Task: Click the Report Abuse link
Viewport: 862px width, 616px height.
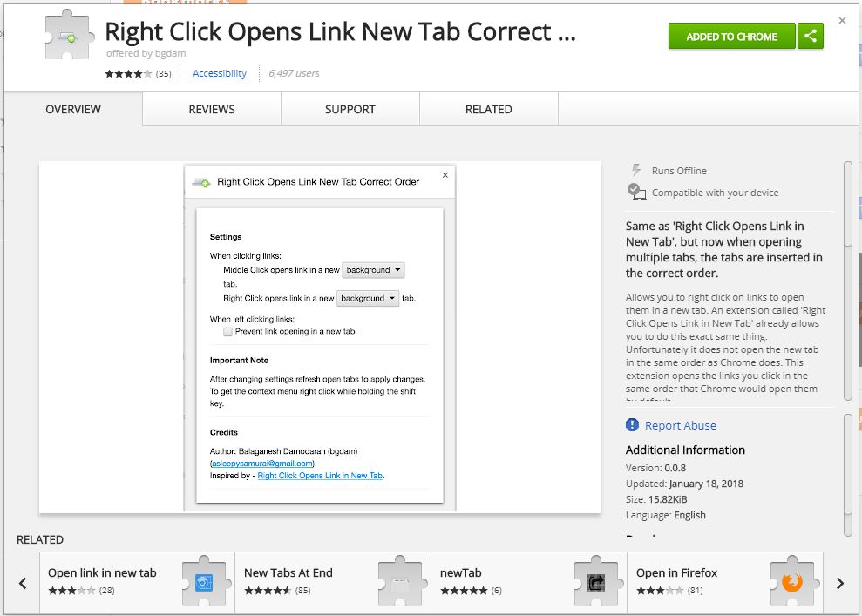Action: click(x=681, y=425)
